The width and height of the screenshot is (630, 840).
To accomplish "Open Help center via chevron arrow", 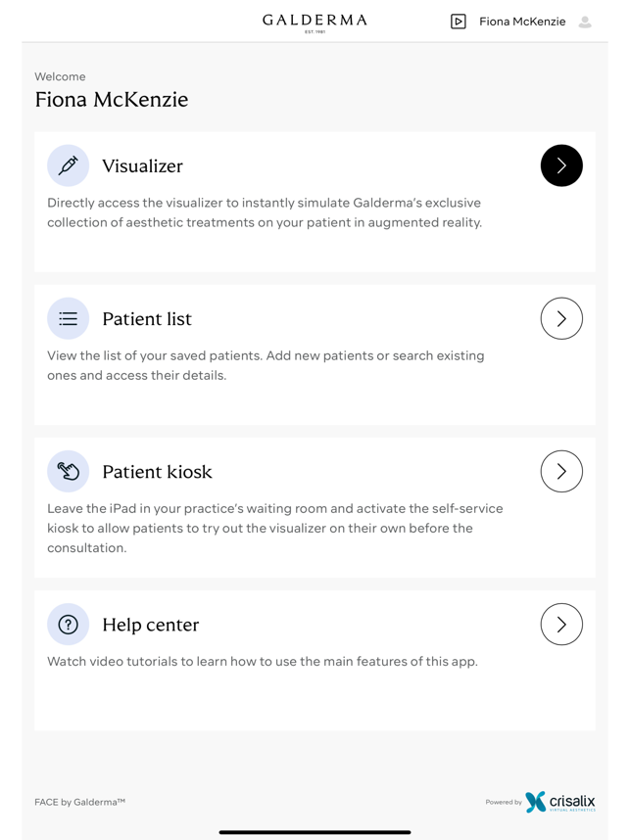I will coord(561,624).
